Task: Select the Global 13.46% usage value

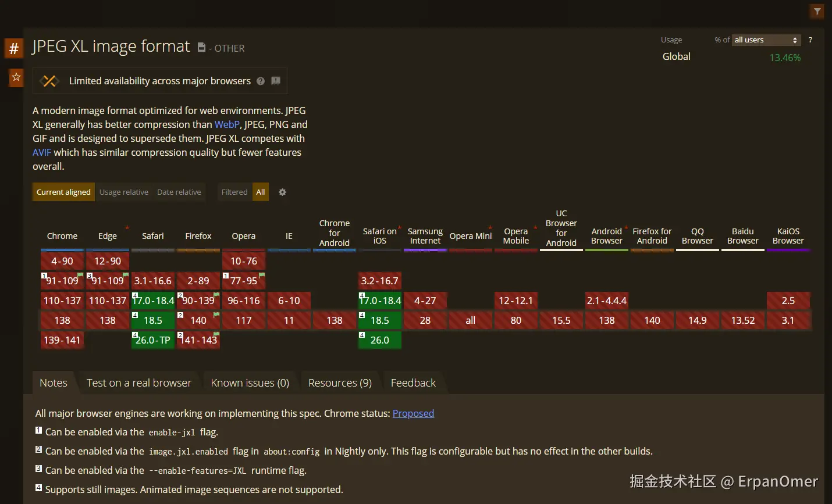Action: (785, 58)
